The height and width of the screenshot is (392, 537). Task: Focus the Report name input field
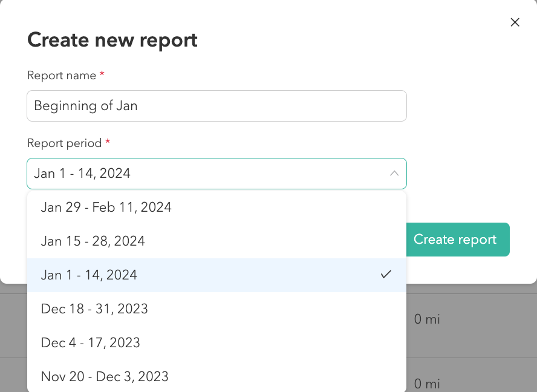[x=216, y=106]
